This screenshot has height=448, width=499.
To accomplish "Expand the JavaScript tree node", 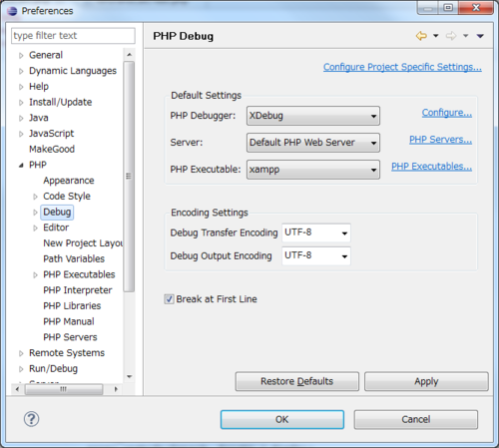I will pos(21,134).
